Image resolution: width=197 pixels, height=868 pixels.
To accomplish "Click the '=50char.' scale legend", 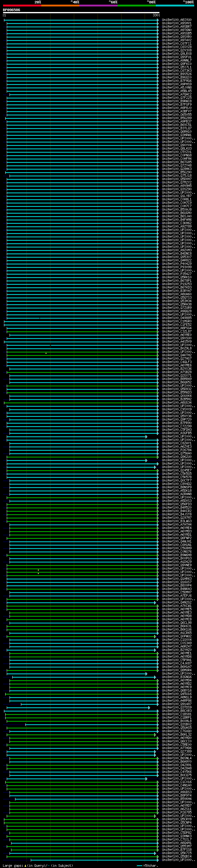I will (147, 865).
